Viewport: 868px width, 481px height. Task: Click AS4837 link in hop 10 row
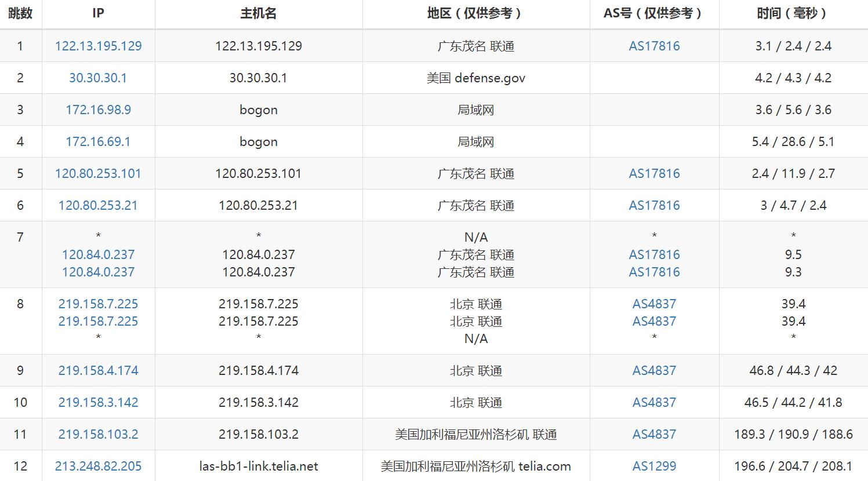654,403
